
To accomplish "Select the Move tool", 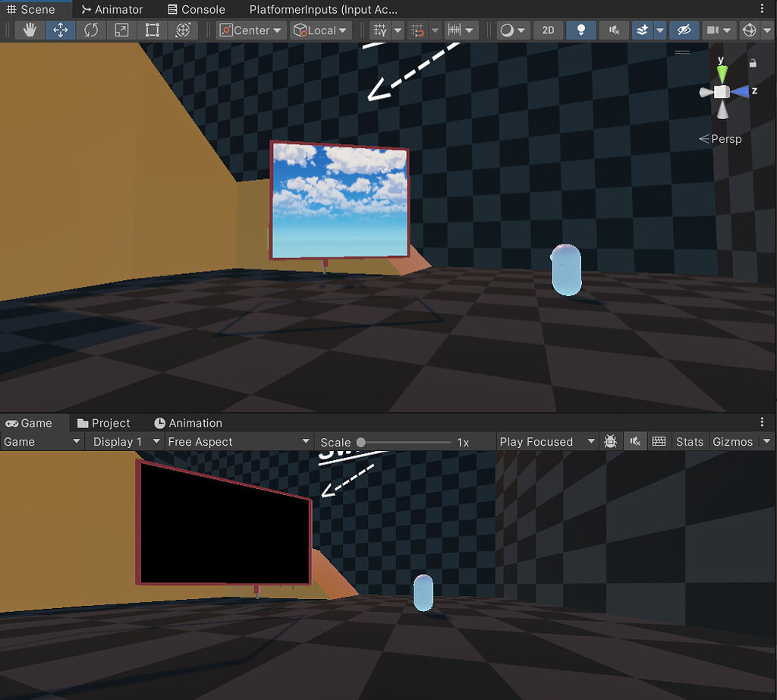I will point(59,30).
